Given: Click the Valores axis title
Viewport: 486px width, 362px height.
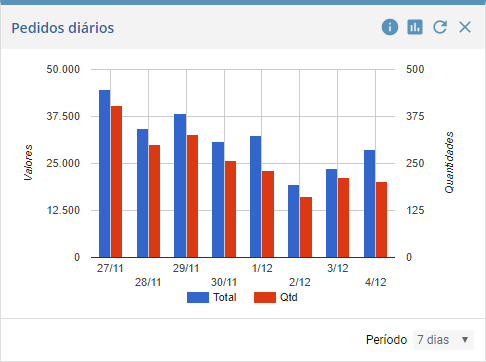Looking at the screenshot, I should pos(29,163).
